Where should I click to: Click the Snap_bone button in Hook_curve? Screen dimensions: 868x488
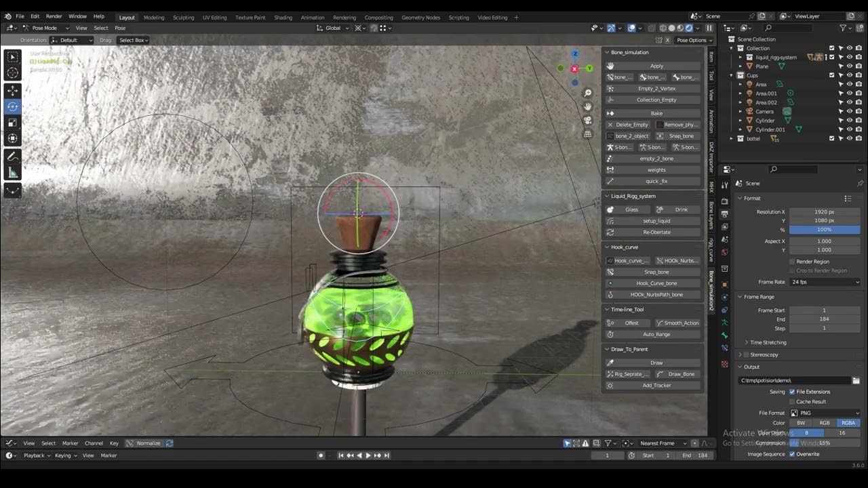click(652, 272)
